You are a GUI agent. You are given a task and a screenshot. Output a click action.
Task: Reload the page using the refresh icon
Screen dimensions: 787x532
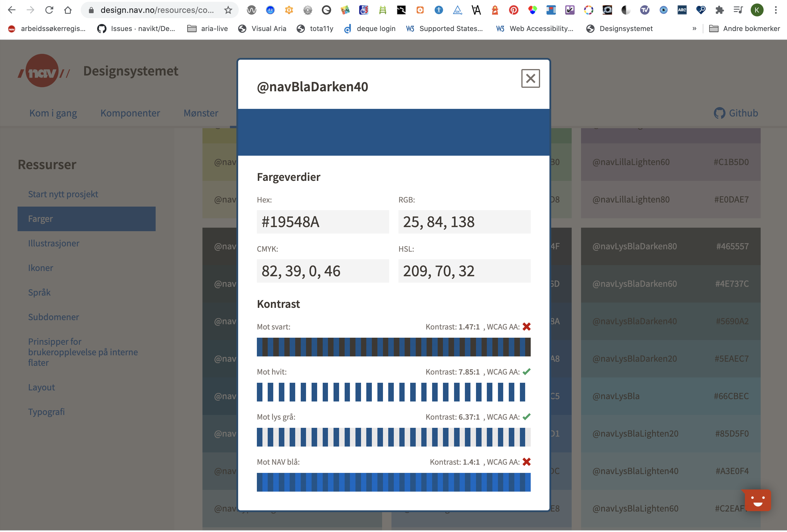(49, 10)
